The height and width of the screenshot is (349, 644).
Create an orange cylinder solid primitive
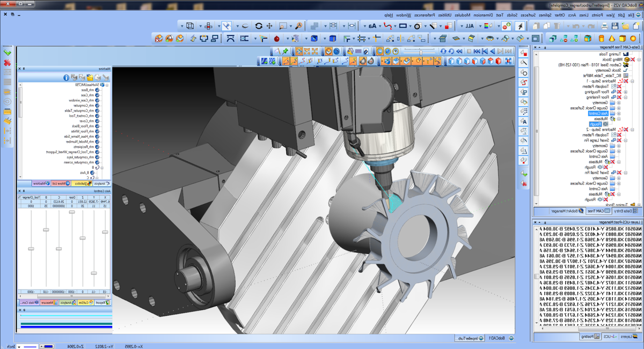(x=602, y=39)
